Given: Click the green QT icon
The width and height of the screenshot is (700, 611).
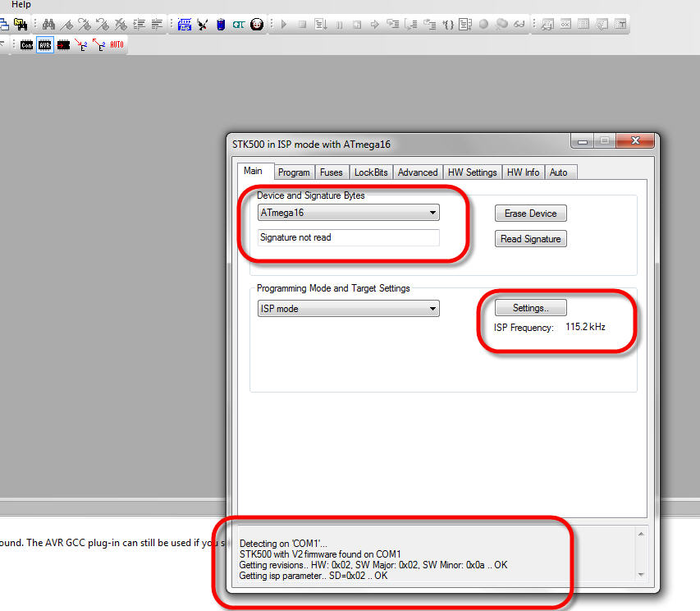Looking at the screenshot, I should tap(238, 25).
